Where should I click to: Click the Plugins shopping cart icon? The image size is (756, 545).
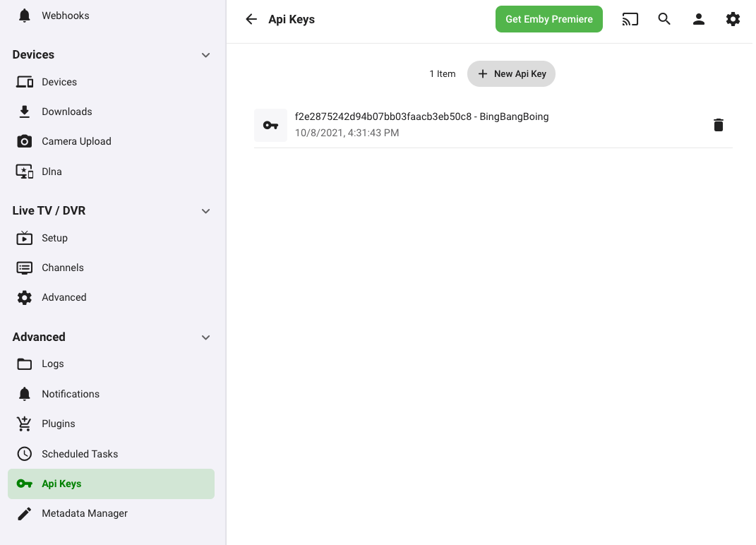(25, 424)
